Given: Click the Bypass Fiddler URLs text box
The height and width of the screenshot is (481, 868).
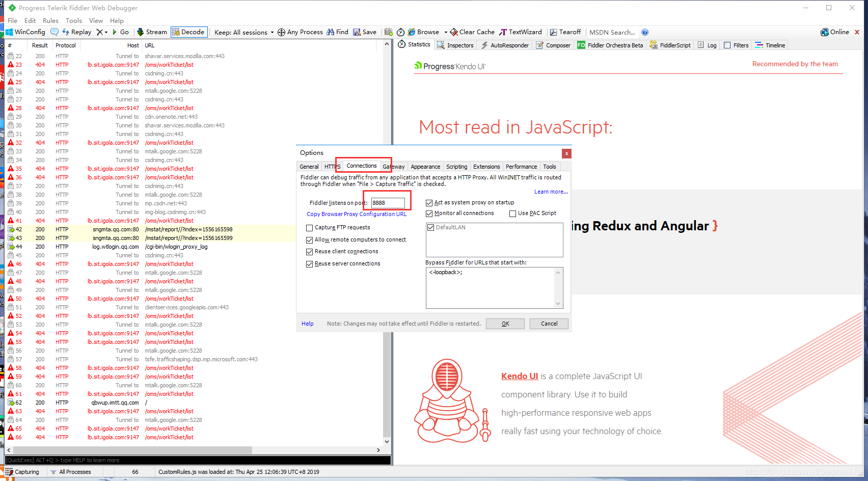Looking at the screenshot, I should pos(494,288).
